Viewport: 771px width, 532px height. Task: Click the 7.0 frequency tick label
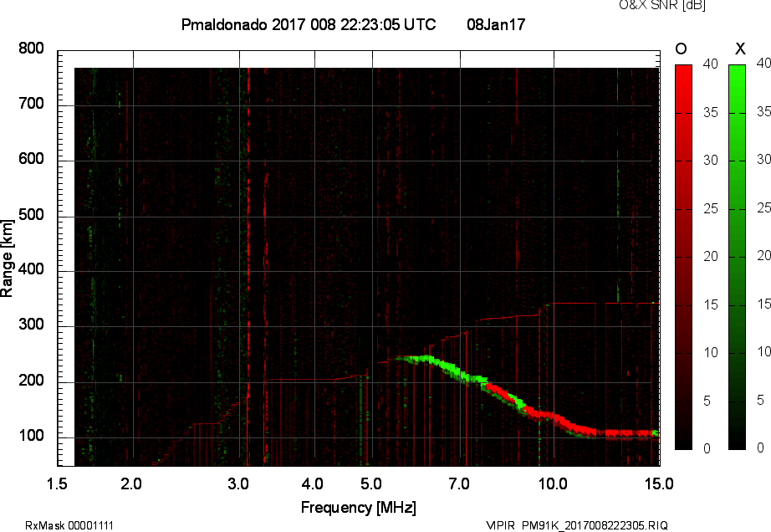[459, 484]
